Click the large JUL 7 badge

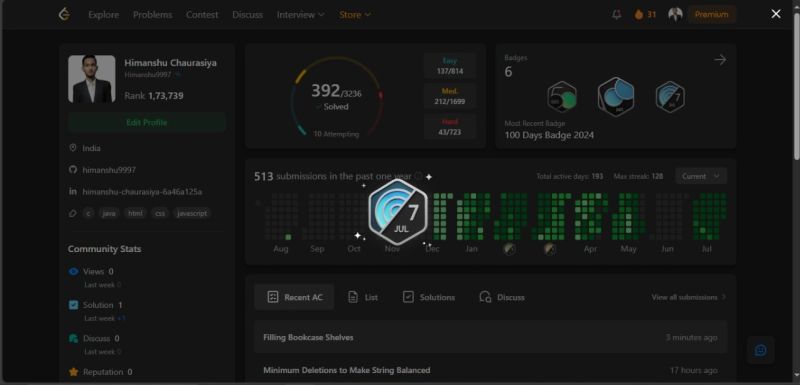(398, 212)
